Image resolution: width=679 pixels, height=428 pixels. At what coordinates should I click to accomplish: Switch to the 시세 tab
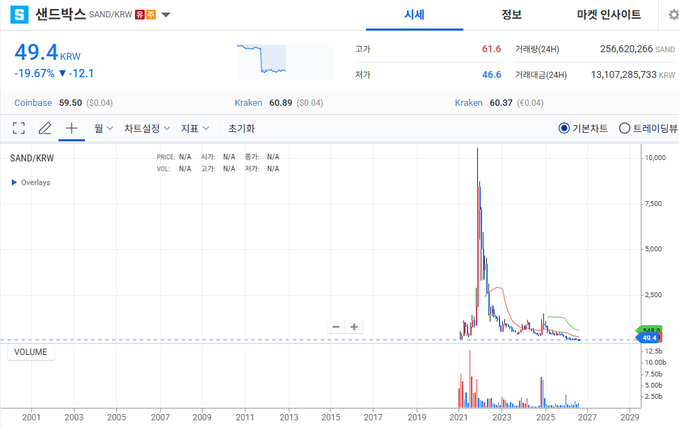click(414, 15)
